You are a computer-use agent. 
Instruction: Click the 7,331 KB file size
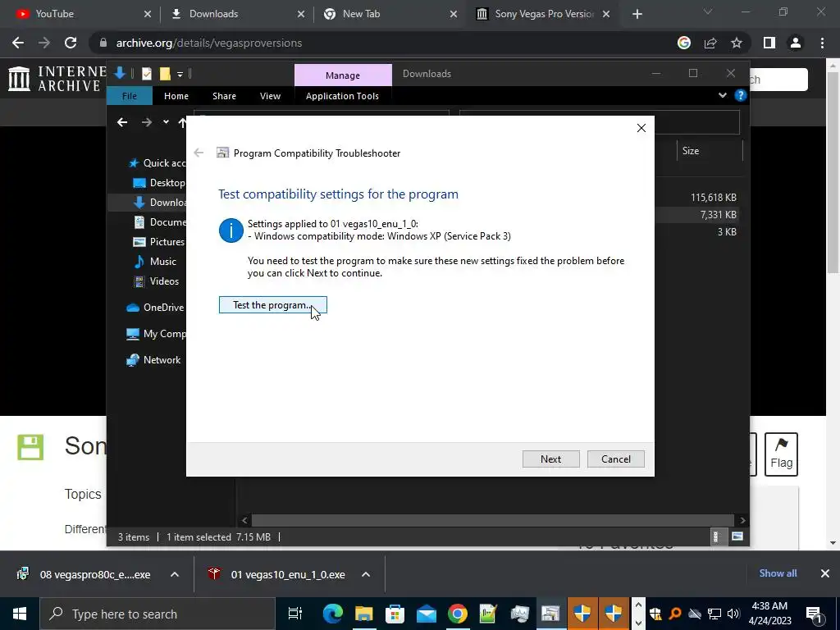718,215
